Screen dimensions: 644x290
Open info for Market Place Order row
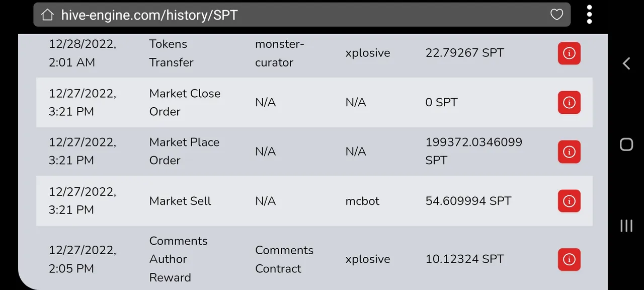point(569,152)
